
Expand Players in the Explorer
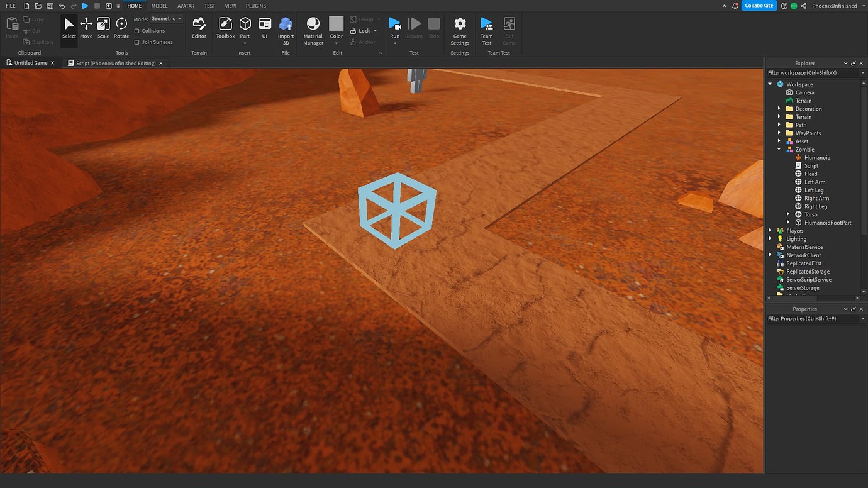point(771,230)
